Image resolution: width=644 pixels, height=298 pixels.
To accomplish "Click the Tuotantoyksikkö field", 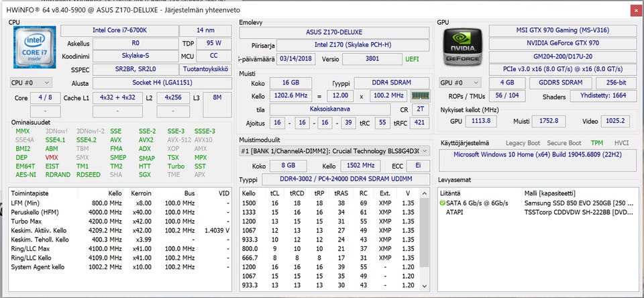I will point(205,69).
